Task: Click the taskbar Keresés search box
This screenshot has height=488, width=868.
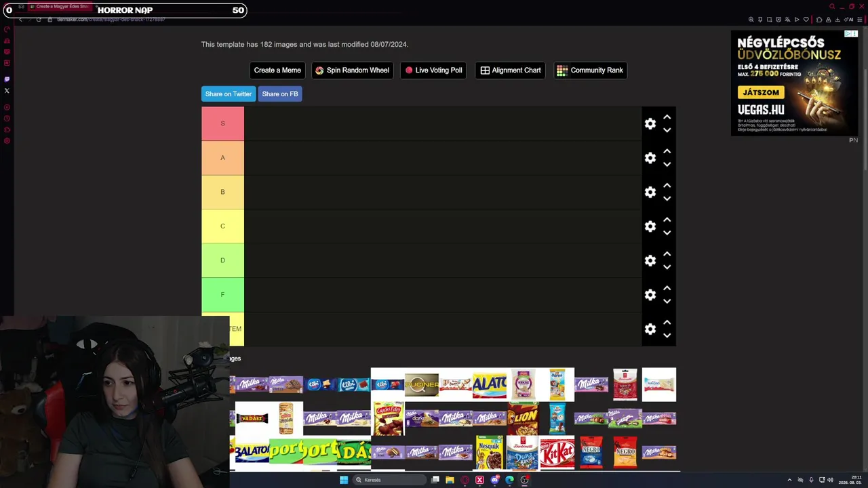Action: point(389,480)
